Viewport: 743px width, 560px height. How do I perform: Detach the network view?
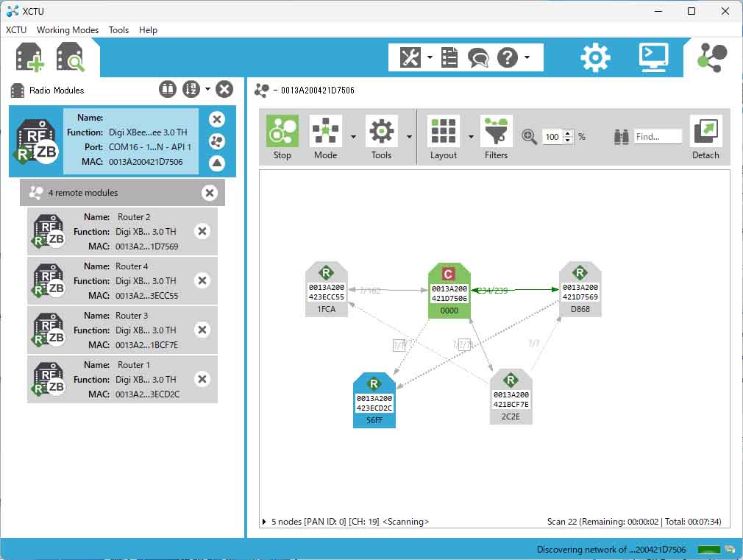click(x=705, y=137)
